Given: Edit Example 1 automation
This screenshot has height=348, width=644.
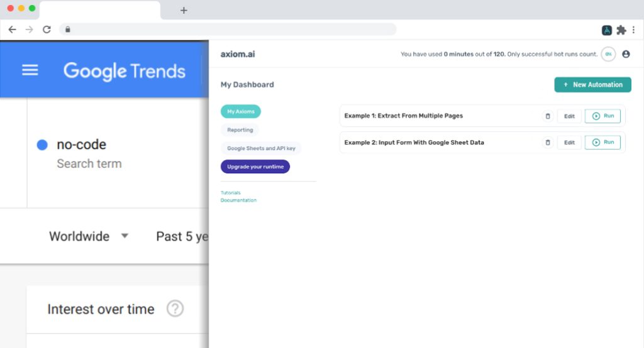Looking at the screenshot, I should (569, 116).
